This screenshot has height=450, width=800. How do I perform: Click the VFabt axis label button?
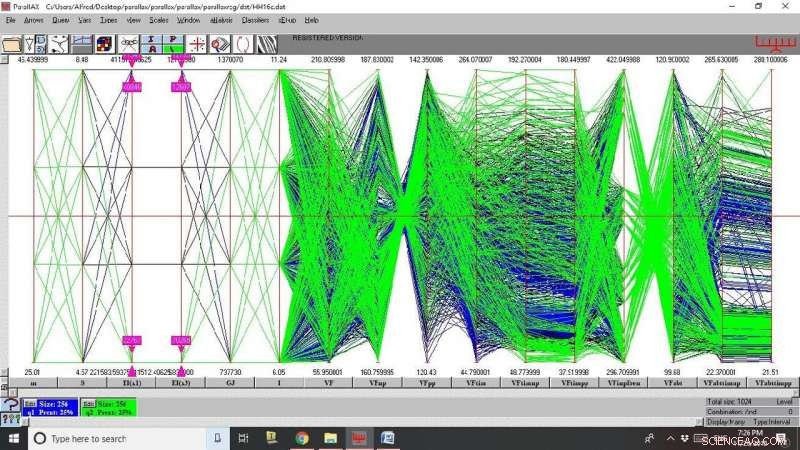pos(673,383)
